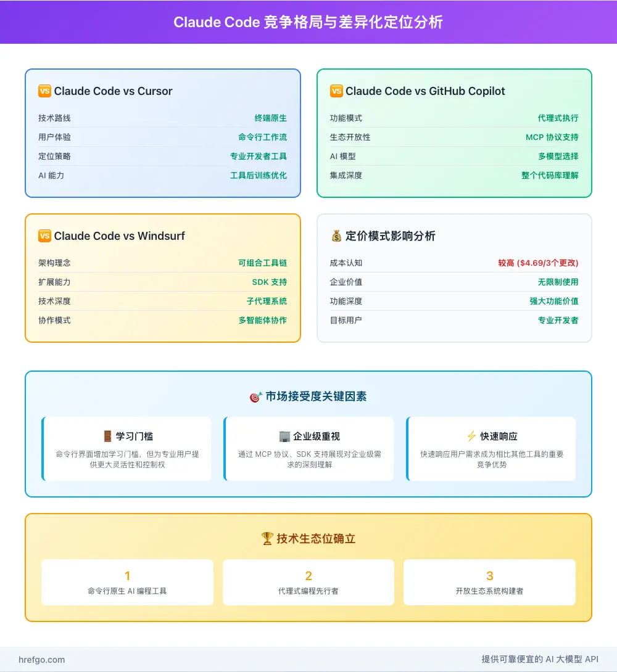The height and width of the screenshot is (672, 617).
Task: Click the label 生态开放性
Action: [x=350, y=137]
